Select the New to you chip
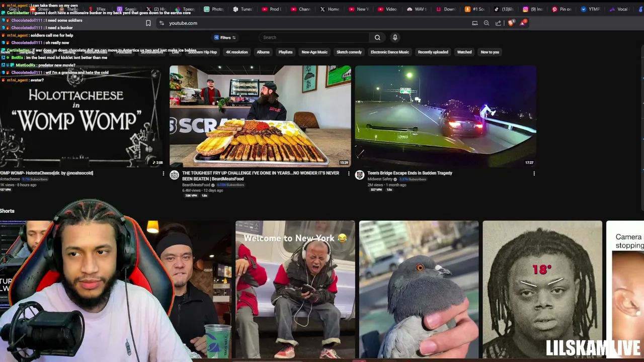The height and width of the screenshot is (362, 644). coord(490,52)
